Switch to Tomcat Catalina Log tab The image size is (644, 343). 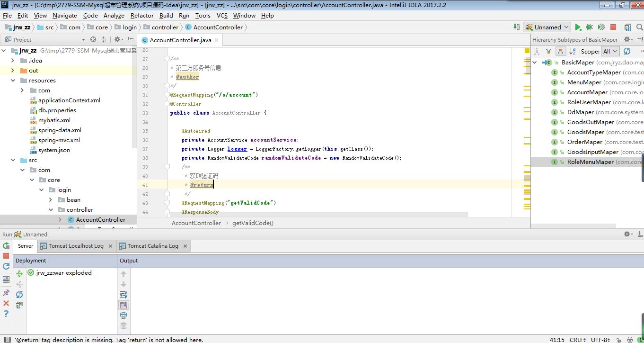pyautogui.click(x=153, y=246)
